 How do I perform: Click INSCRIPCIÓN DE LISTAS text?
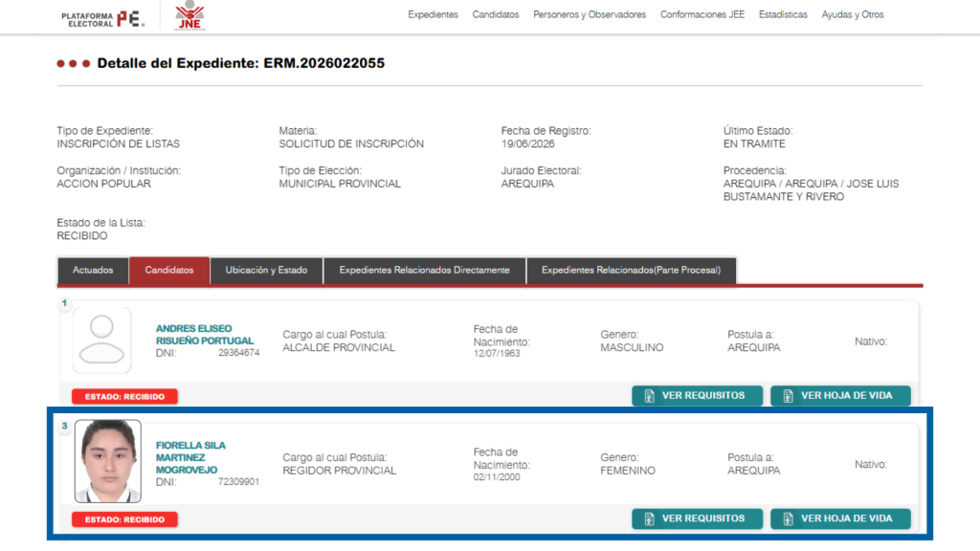pos(118,143)
